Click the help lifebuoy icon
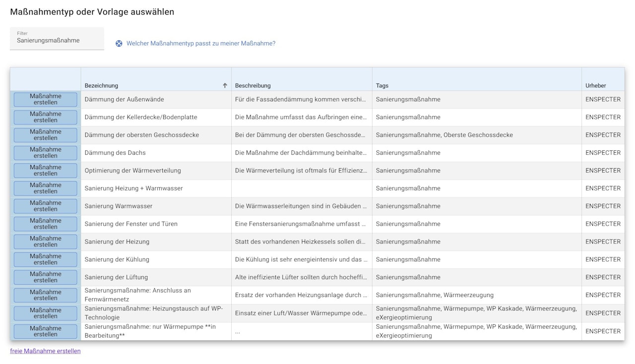 119,44
